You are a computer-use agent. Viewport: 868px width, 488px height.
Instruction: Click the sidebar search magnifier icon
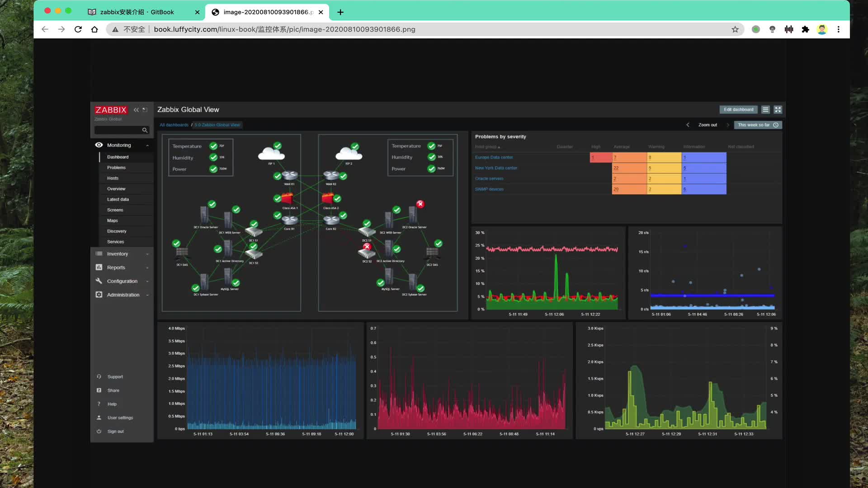[x=145, y=130]
